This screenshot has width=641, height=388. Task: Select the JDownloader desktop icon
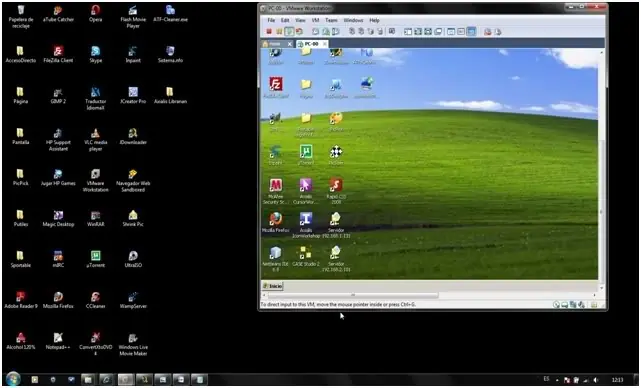[133, 136]
